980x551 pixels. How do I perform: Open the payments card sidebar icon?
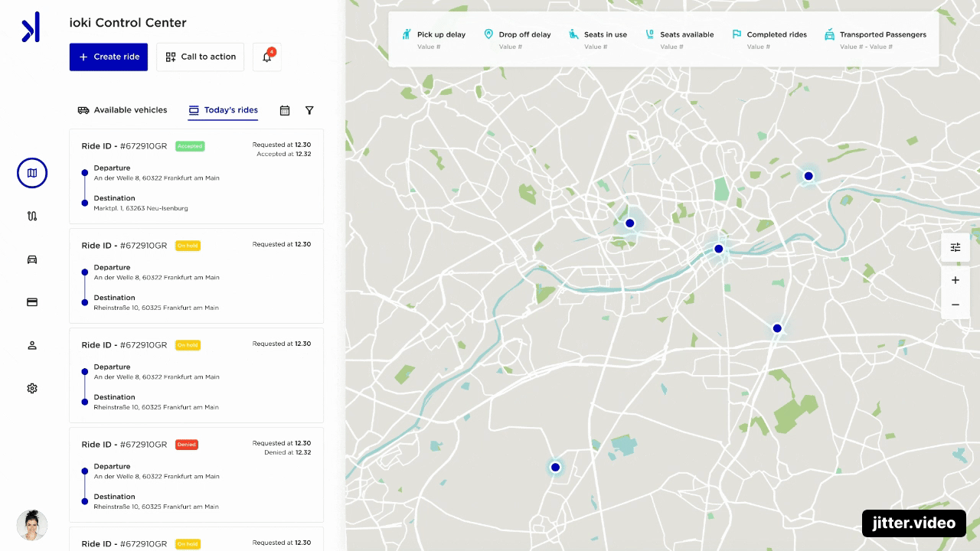[32, 302]
